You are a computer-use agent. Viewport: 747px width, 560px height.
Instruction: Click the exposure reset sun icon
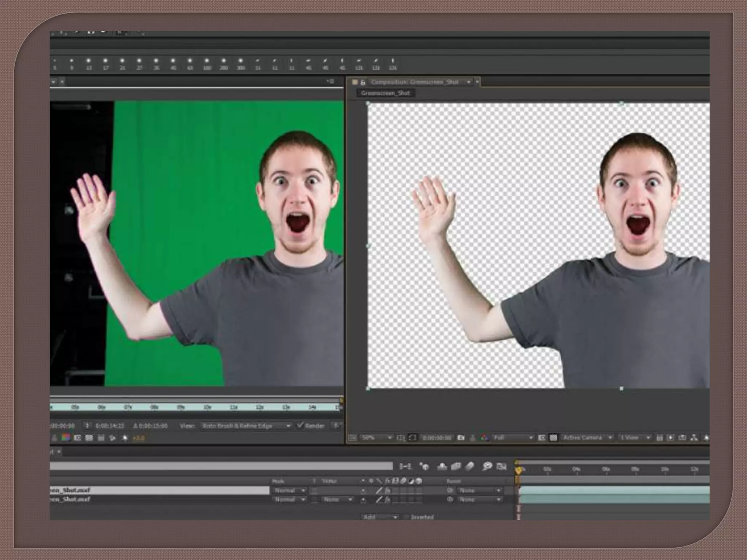(125, 437)
